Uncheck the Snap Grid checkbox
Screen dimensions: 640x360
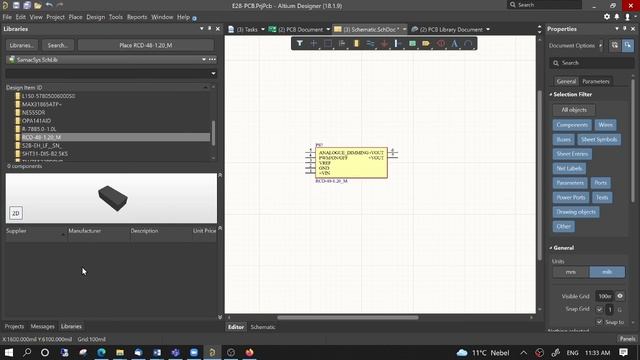599,309
